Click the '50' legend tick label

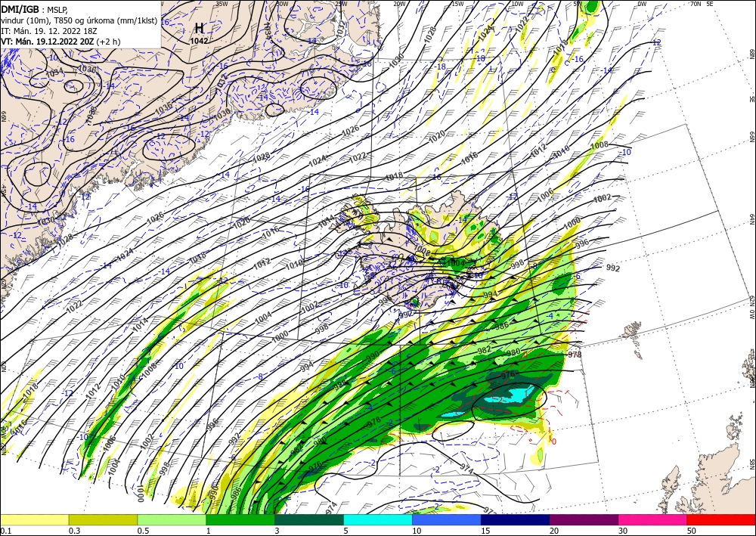(x=692, y=531)
